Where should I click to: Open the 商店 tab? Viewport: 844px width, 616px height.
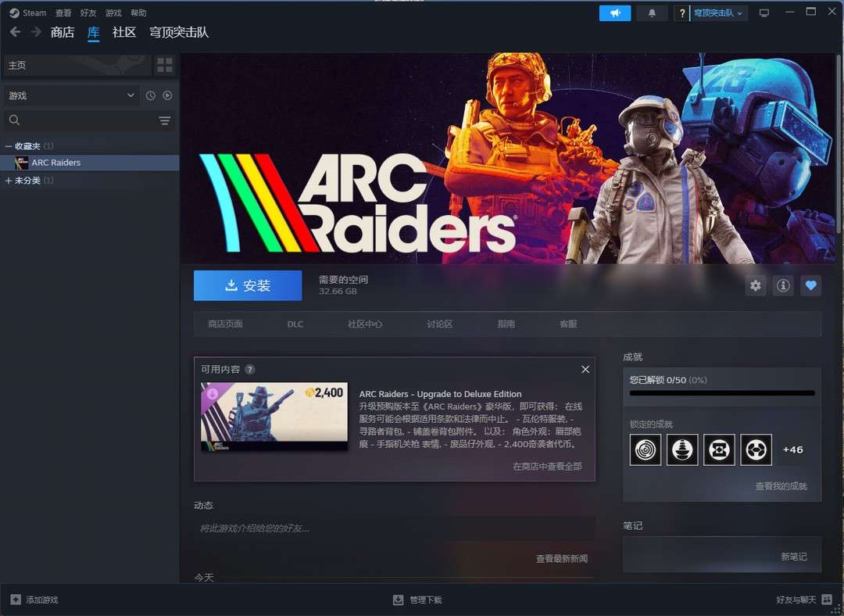point(63,32)
